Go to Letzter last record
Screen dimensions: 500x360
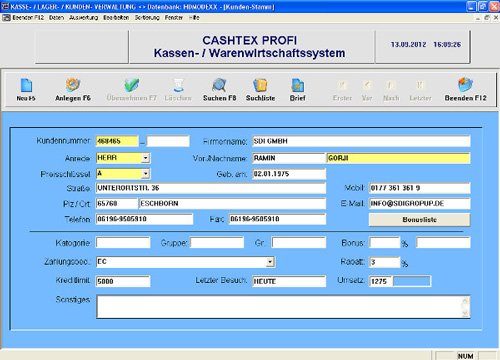[420, 86]
